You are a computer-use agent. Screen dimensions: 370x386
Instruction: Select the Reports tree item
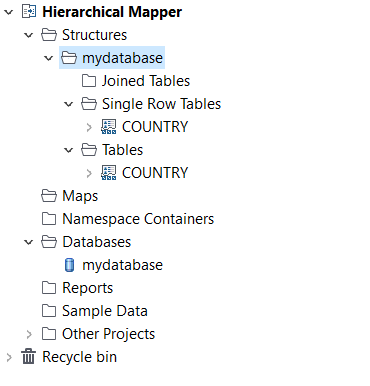pyautogui.click(x=88, y=288)
